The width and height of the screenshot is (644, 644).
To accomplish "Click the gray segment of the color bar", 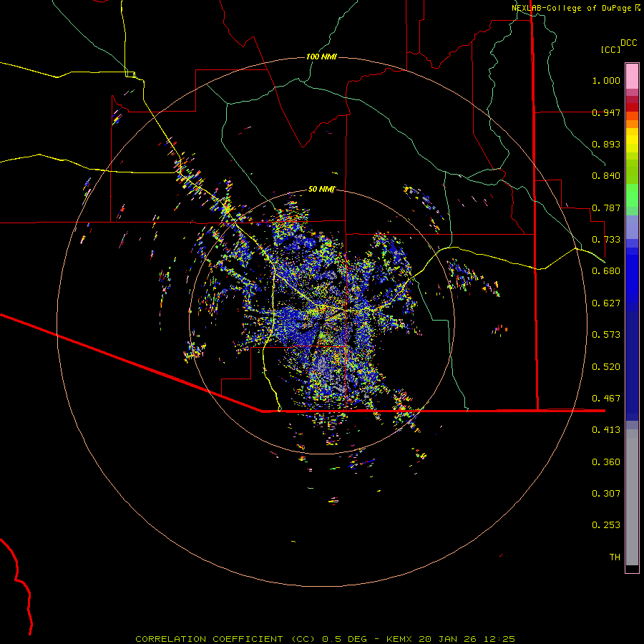I will click(632, 497).
